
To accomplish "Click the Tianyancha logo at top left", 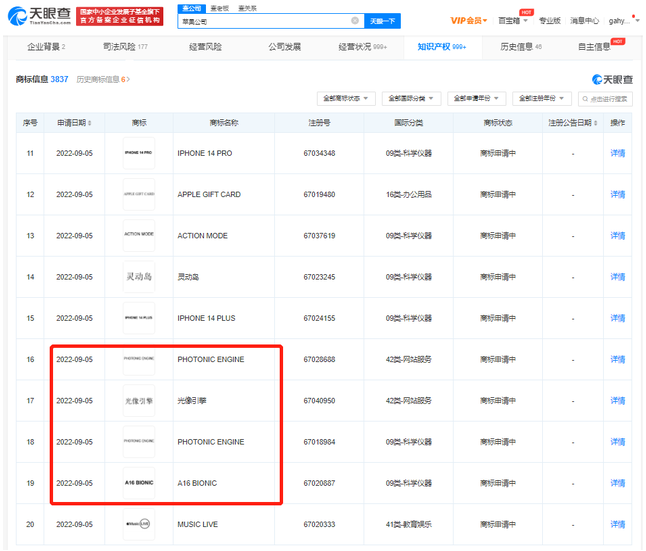I will point(40,16).
